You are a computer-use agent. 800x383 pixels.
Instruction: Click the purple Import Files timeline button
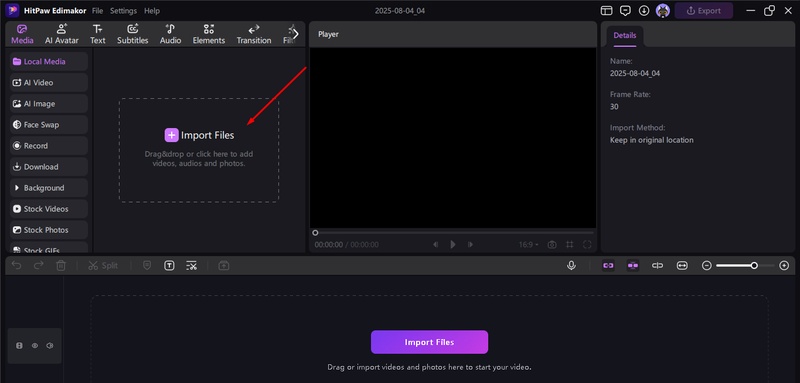point(429,342)
